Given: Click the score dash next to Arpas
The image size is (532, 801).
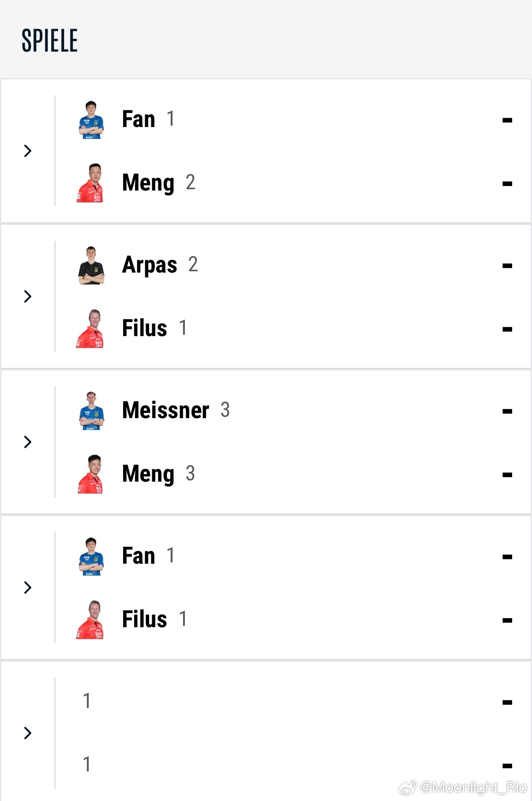Looking at the screenshot, I should (x=507, y=266).
